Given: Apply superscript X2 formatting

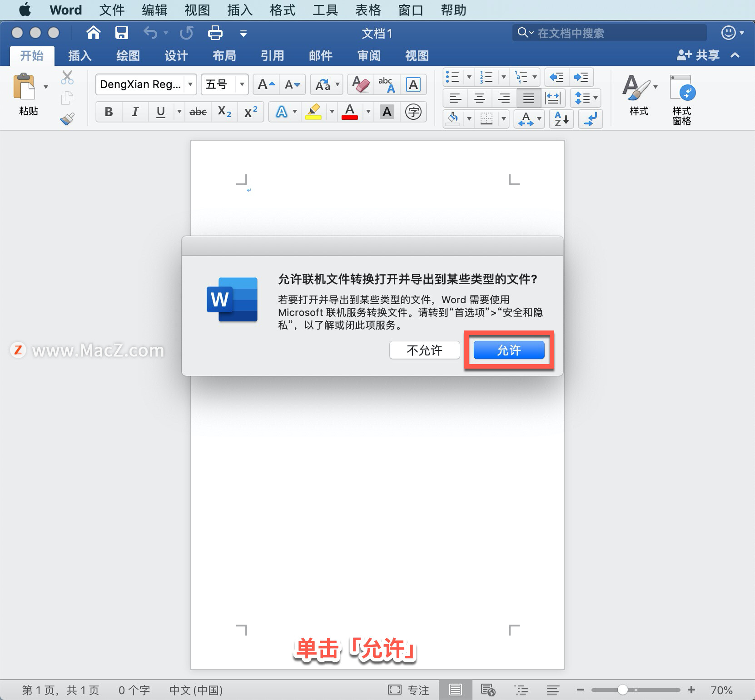Looking at the screenshot, I should (251, 112).
